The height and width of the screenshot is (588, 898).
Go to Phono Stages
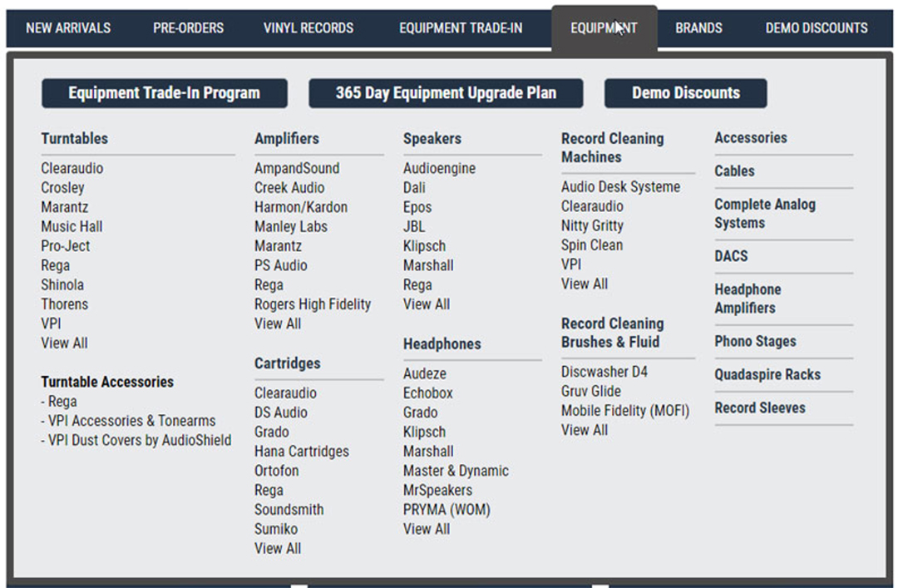coord(755,342)
